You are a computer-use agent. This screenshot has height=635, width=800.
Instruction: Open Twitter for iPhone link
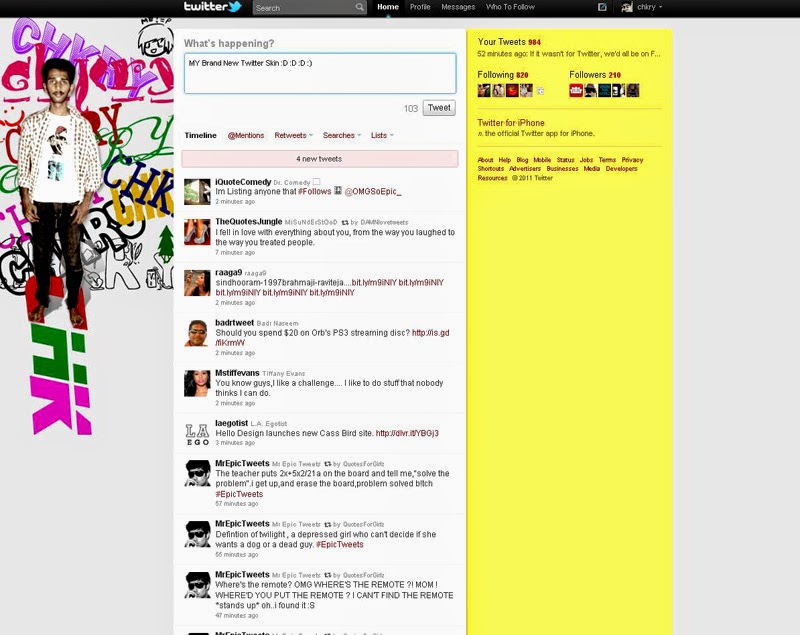511,122
